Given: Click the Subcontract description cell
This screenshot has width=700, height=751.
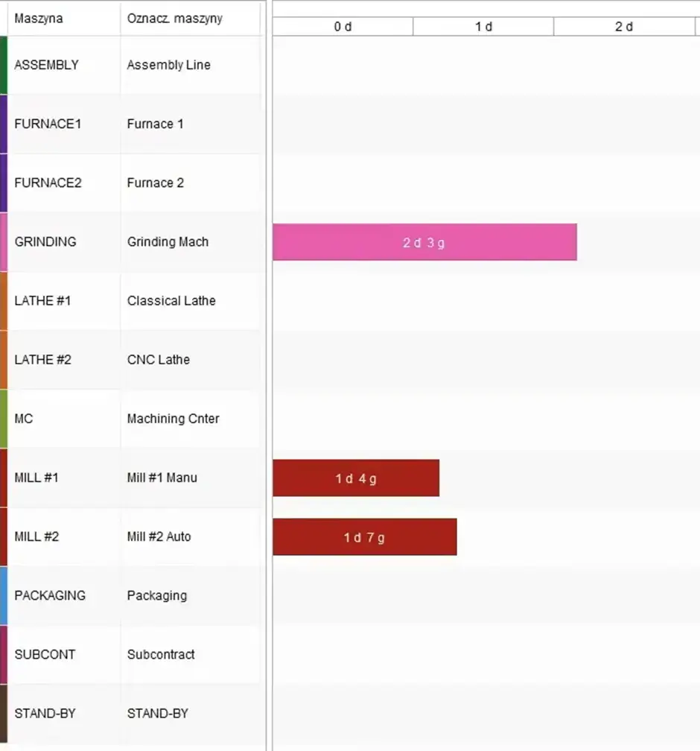Looking at the screenshot, I should point(161,654).
